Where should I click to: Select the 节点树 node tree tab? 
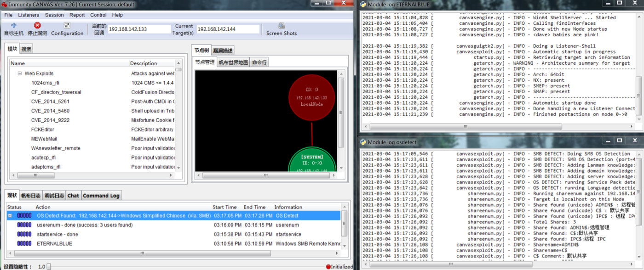point(201,50)
